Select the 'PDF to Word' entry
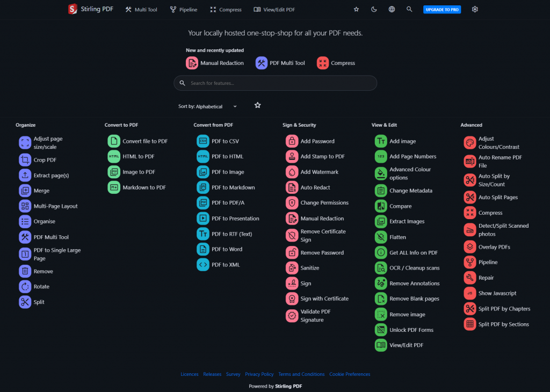Image resolution: width=550 pixels, height=392 pixels. click(x=220, y=249)
